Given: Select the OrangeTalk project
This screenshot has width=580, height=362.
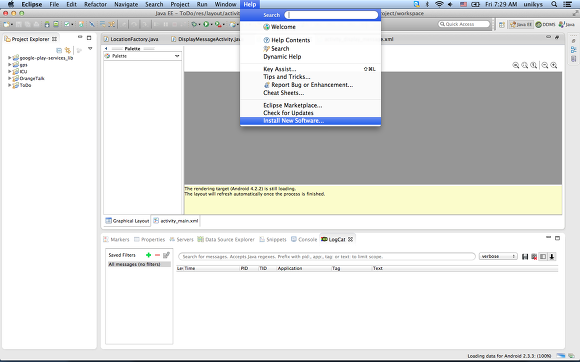Looking at the screenshot, I should click(x=32, y=78).
